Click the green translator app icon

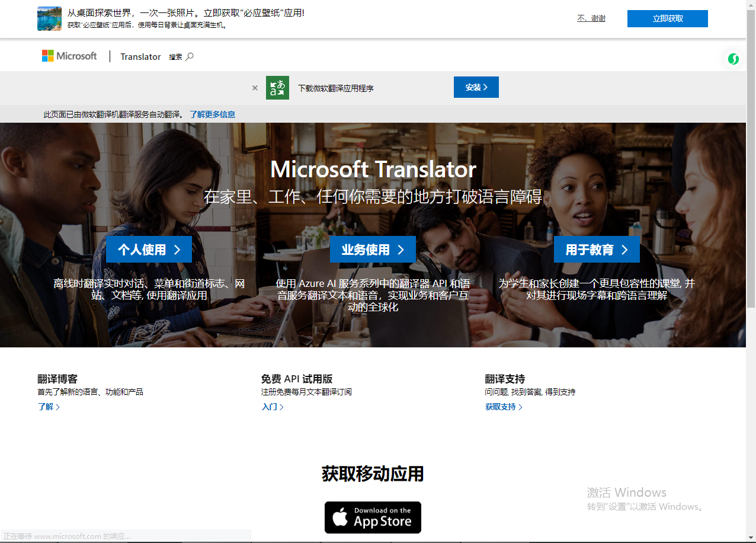[277, 88]
